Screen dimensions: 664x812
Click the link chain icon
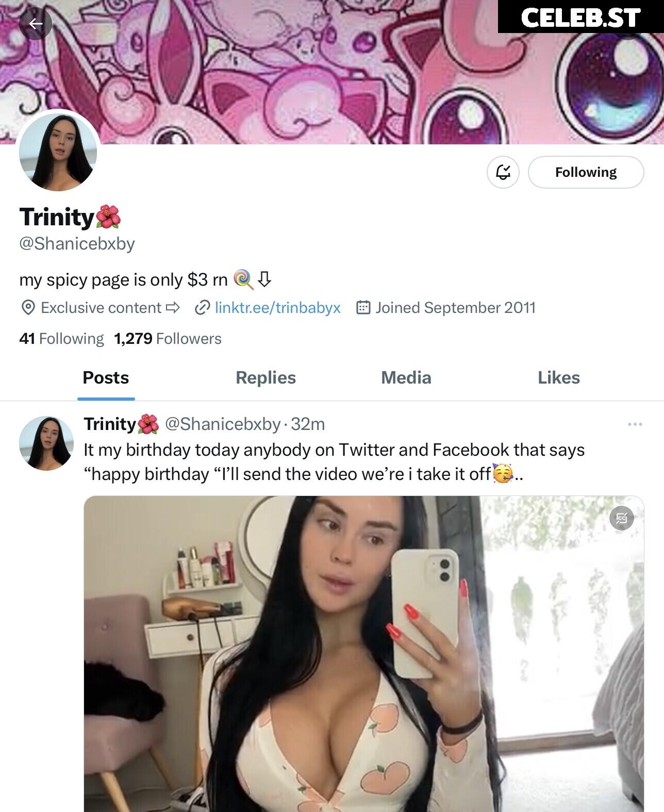click(x=202, y=308)
